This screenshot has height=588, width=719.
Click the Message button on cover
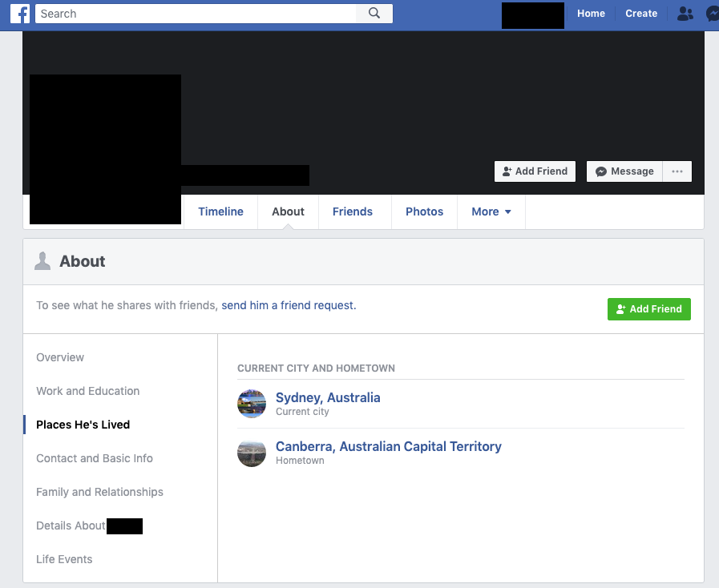click(624, 171)
